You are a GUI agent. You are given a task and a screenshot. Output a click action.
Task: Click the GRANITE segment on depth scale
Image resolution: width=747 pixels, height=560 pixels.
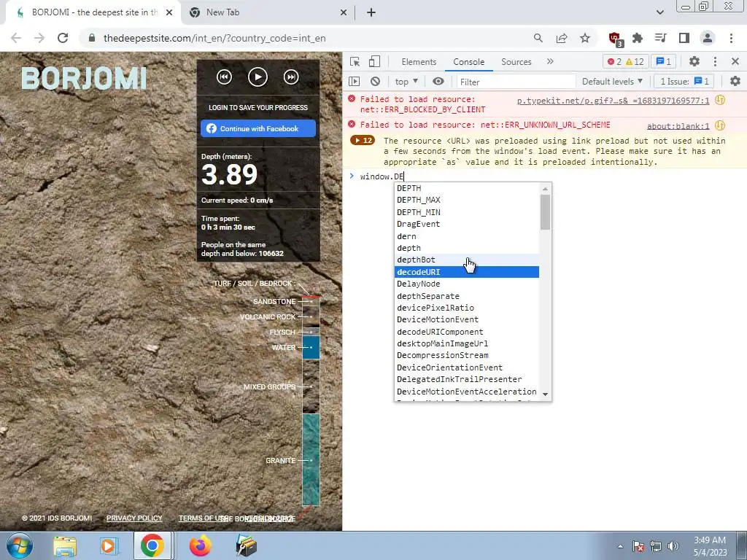point(311,459)
